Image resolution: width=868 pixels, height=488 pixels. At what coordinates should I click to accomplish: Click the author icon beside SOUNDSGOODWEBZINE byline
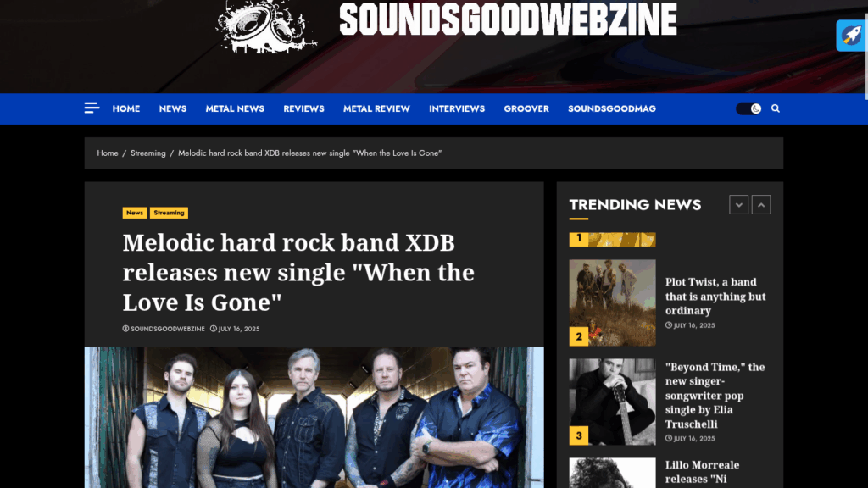tap(125, 329)
